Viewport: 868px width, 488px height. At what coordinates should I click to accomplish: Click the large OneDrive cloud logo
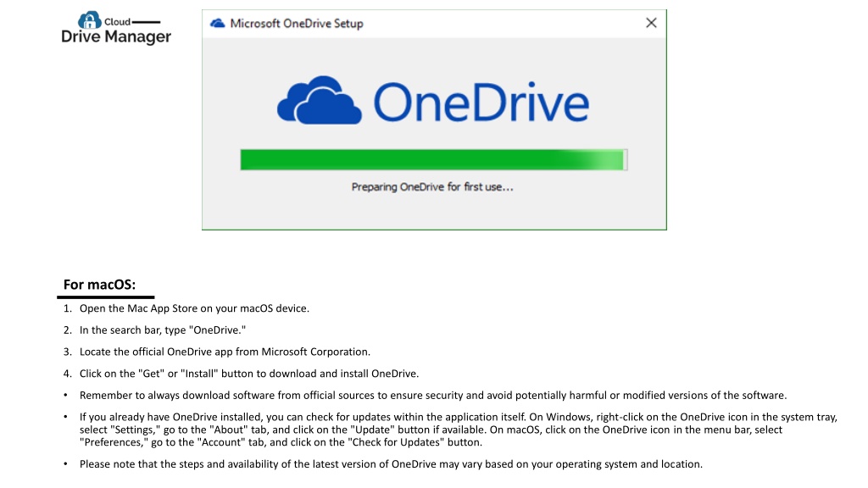(x=320, y=100)
